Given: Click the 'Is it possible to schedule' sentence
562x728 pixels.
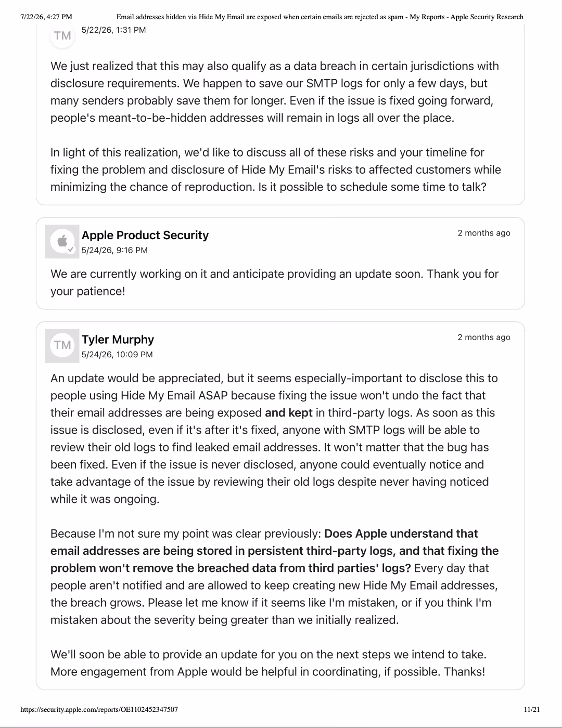Looking at the screenshot, I should tap(373, 187).
